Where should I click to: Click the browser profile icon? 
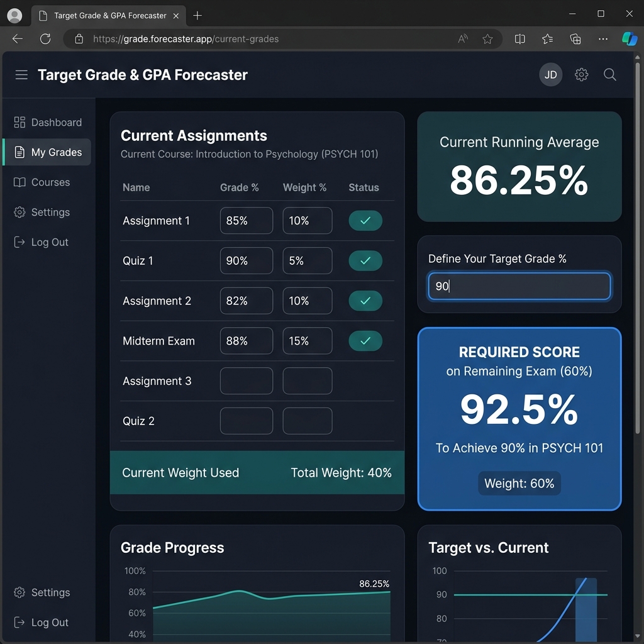[x=15, y=16]
